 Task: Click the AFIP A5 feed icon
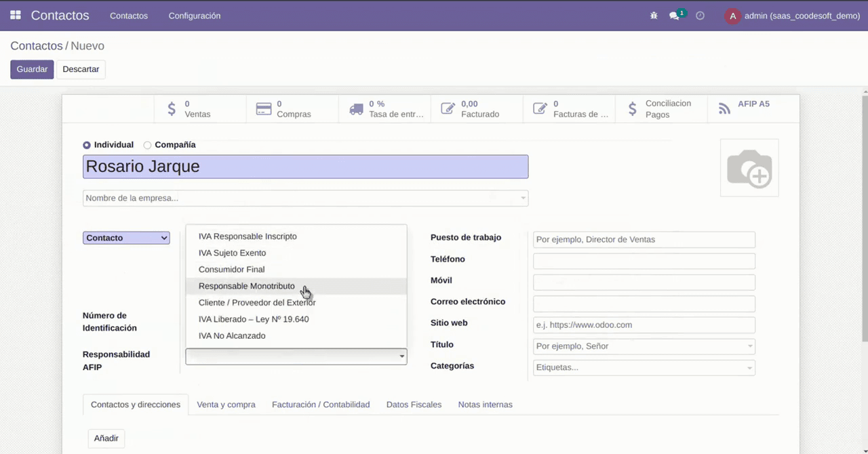[x=725, y=108]
